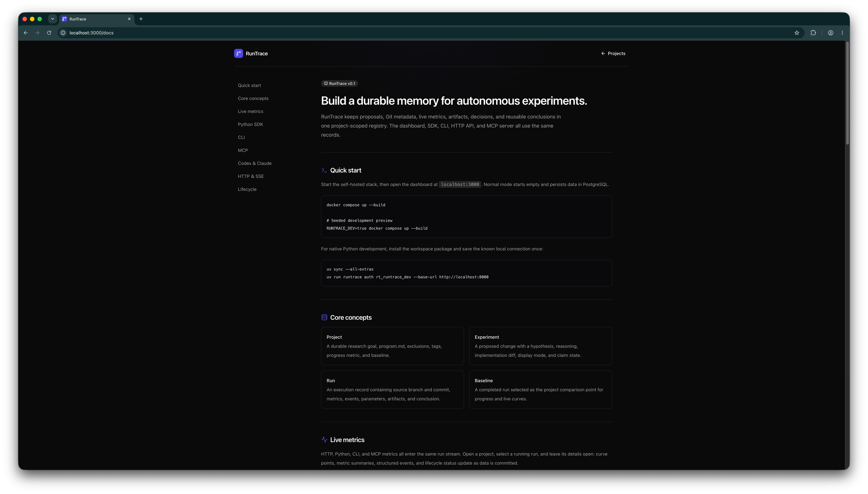
Task: Click the RunTrace v0.1 version badge
Action: tap(339, 83)
